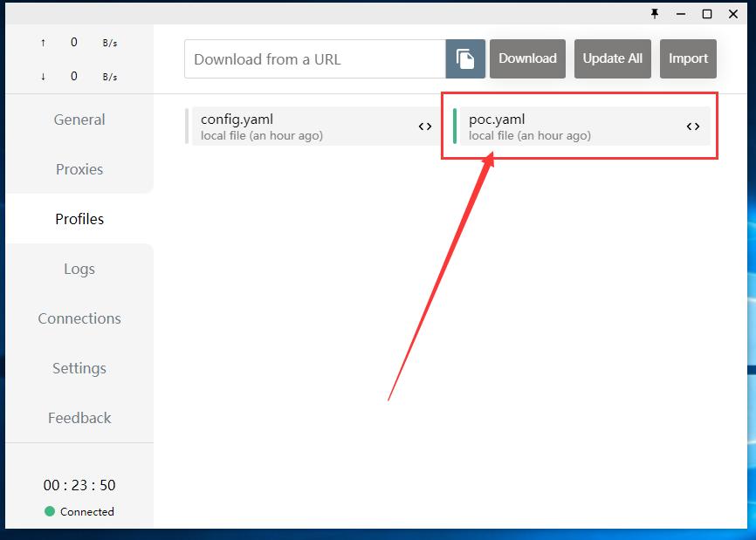This screenshot has width=756, height=540.
Task: Navigate to the Feedback section
Action: 79,418
